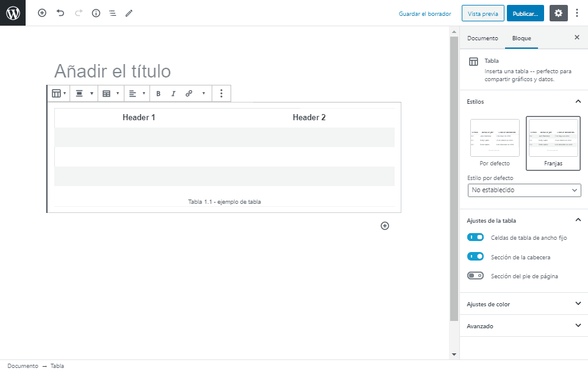Expand Ajustes de color panel

[524, 304]
